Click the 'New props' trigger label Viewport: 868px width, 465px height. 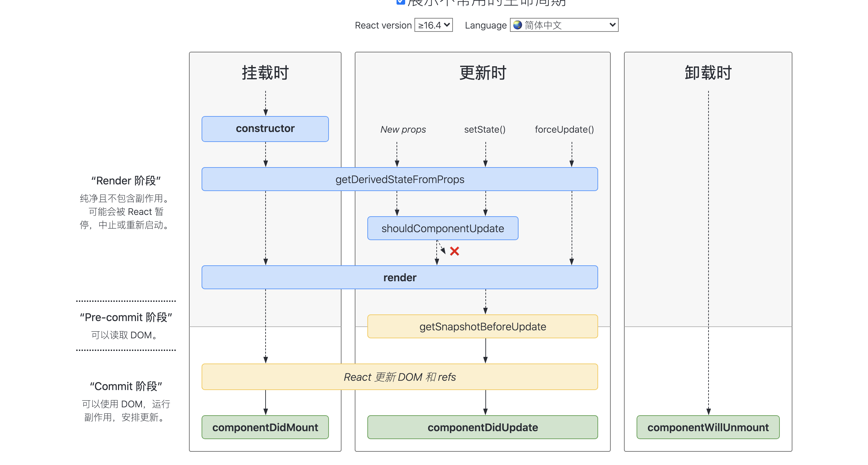click(x=403, y=129)
